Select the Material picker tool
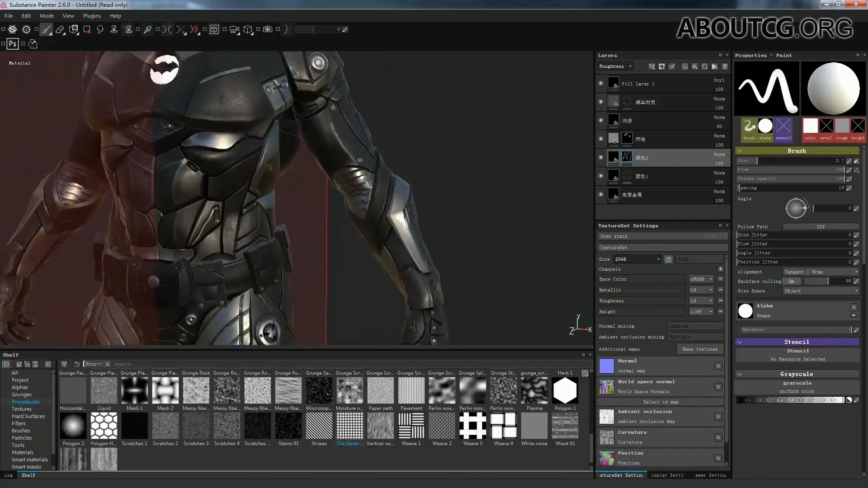This screenshot has height=488, width=868. 147,29
